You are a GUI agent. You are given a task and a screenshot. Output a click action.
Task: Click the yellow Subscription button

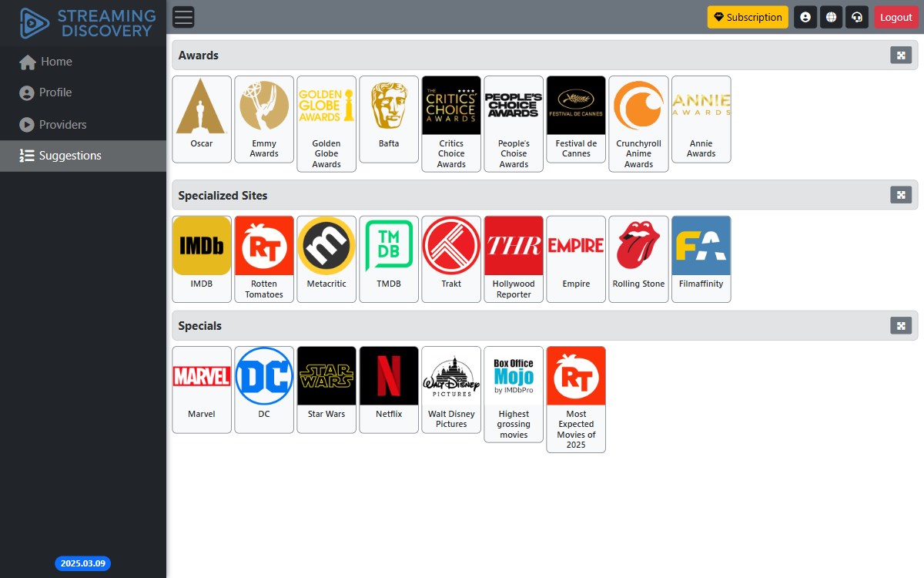[x=748, y=17]
